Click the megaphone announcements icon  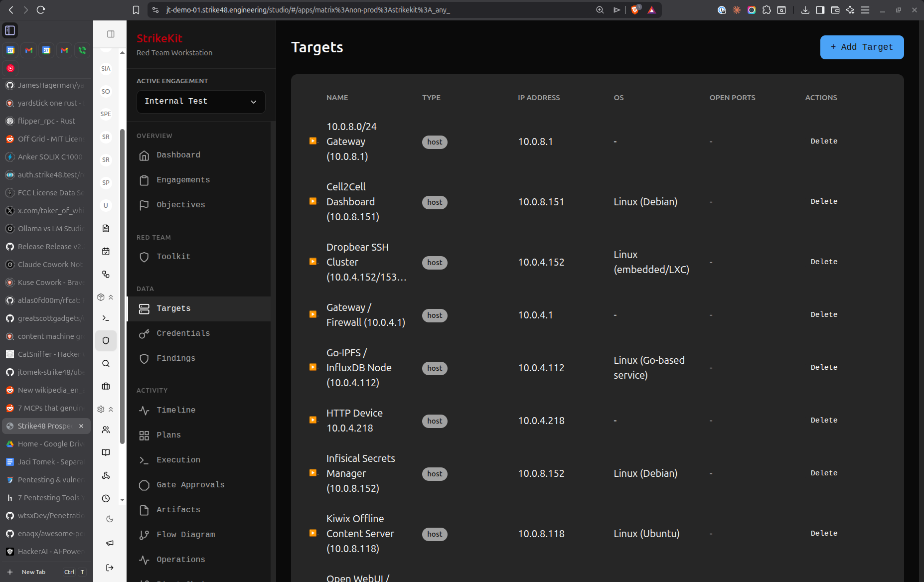point(110,543)
